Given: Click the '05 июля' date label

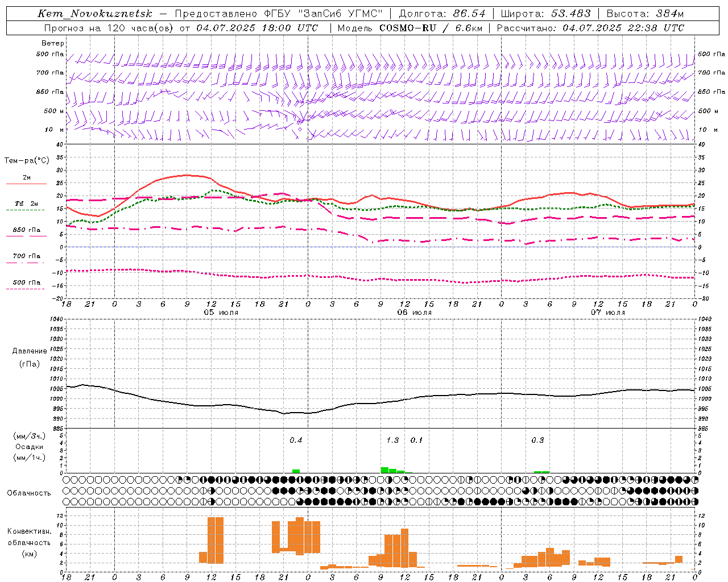Looking at the screenshot, I should tap(221, 313).
